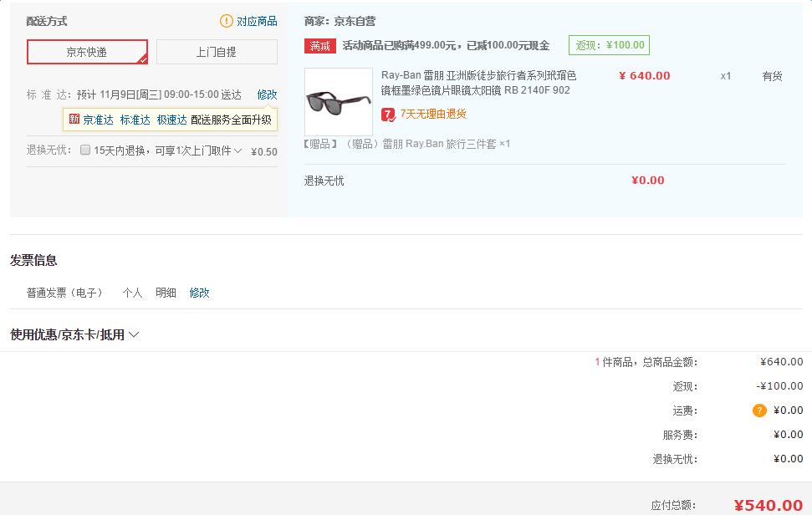Click the 发票信息 section heading
This screenshot has height=515, width=812.
click(x=33, y=260)
